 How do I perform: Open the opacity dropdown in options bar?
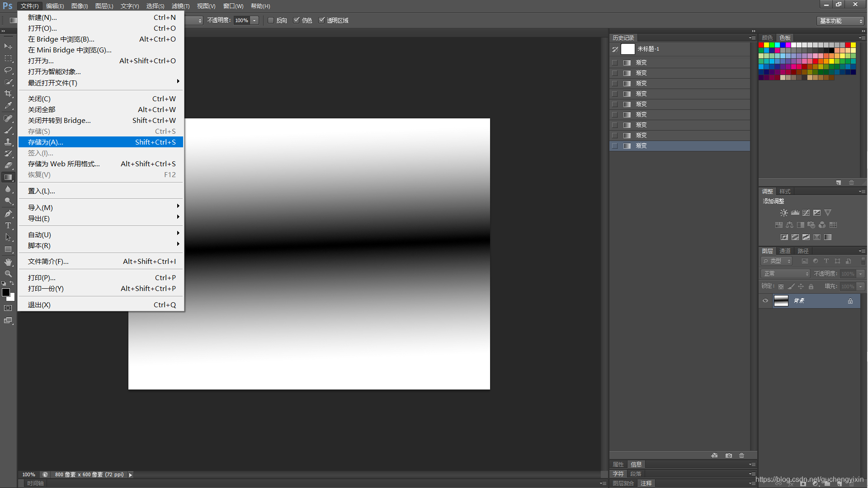pyautogui.click(x=255, y=20)
